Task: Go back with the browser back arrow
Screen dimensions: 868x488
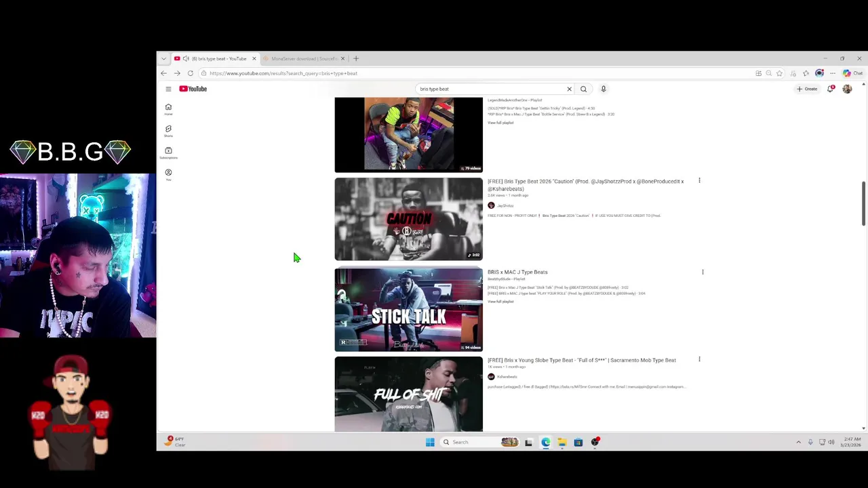Action: 163,73
